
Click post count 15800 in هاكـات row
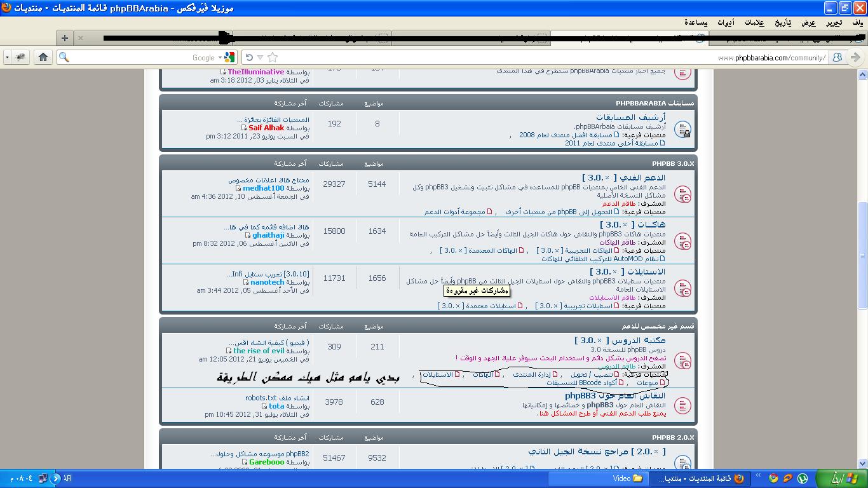click(334, 231)
